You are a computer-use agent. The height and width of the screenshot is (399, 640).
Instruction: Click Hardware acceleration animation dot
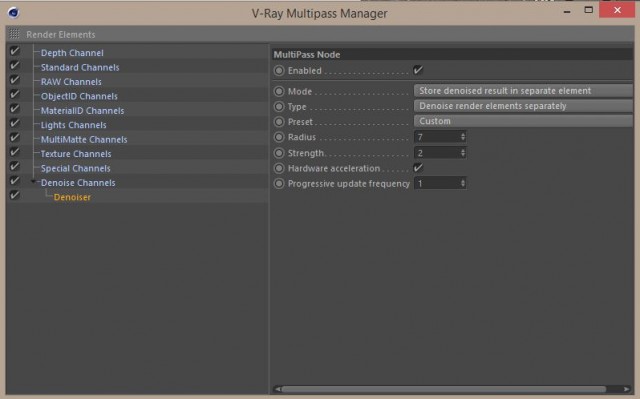[279, 168]
